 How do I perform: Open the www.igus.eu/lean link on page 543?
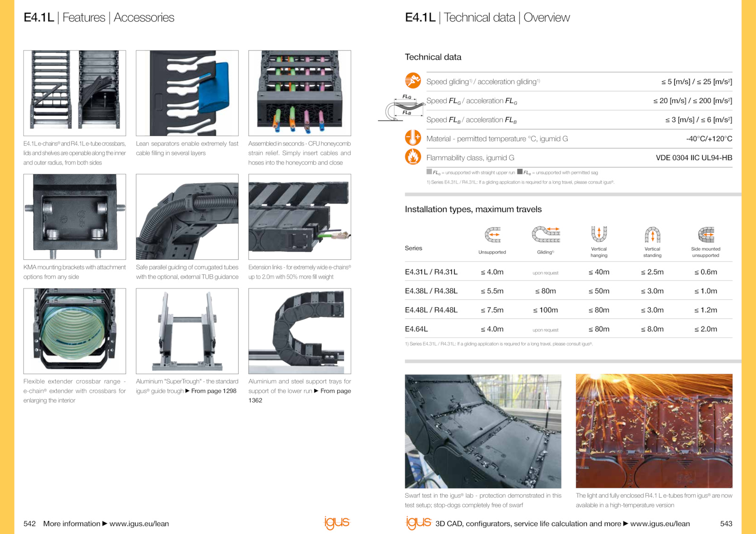pos(660,524)
